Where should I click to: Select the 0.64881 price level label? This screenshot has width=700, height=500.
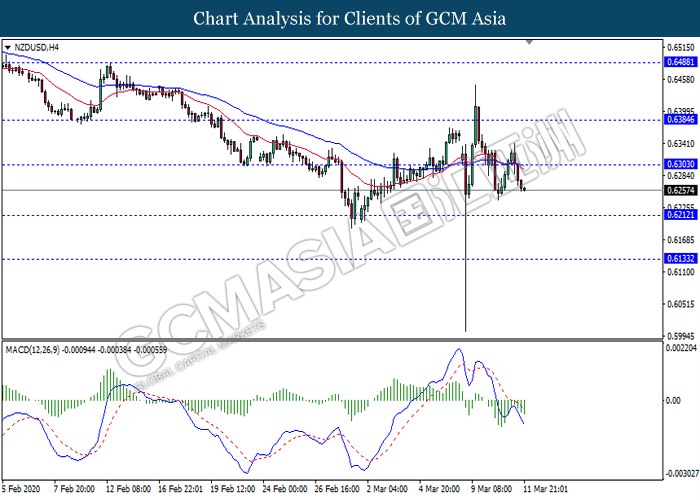681,62
